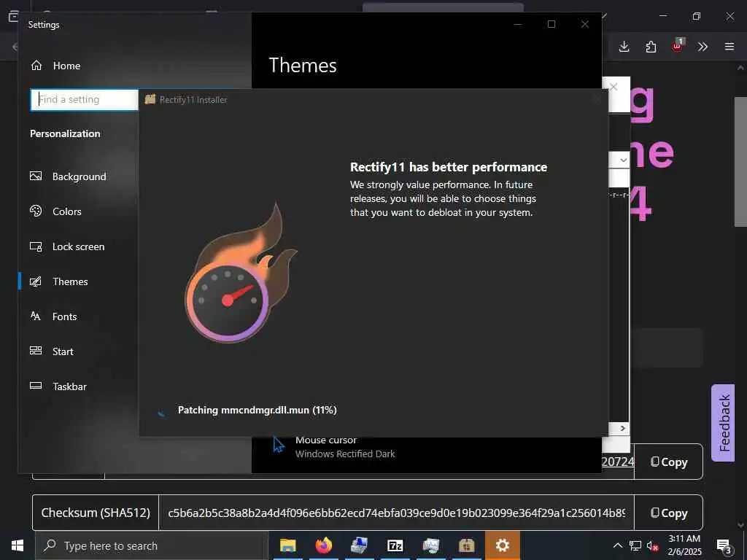The width and height of the screenshot is (747, 560).
Task: Open network status tray icon
Action: click(635, 545)
